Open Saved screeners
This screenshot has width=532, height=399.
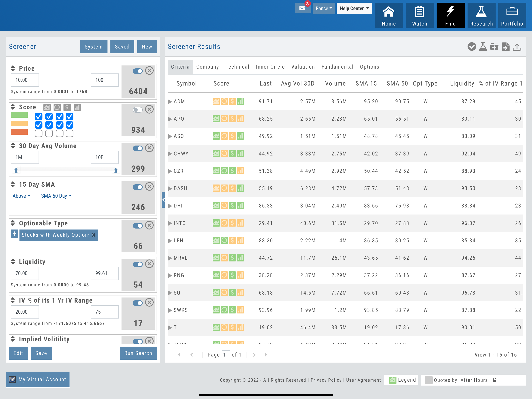click(122, 47)
